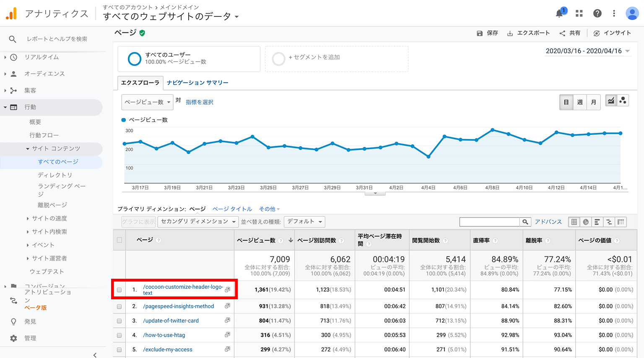
Task: Click the オーディエンス person icon
Action: tap(14, 74)
